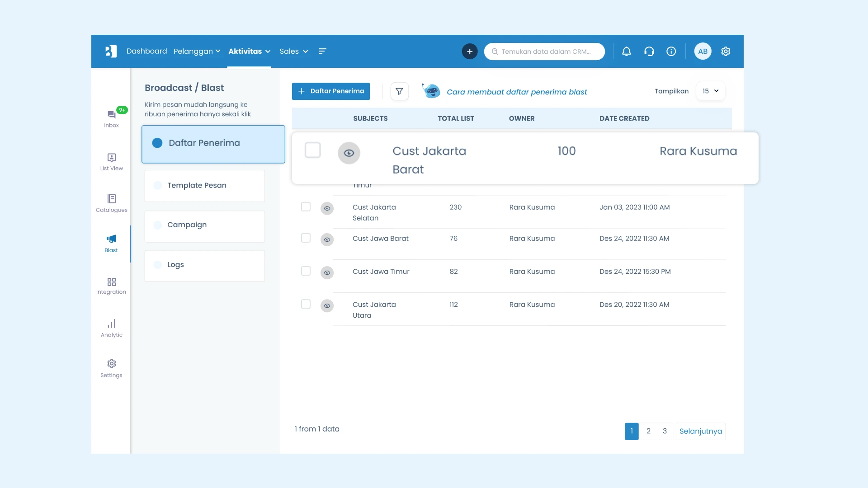The width and height of the screenshot is (868, 488).
Task: View Cust Jawa Timur eye icon
Action: (x=327, y=272)
